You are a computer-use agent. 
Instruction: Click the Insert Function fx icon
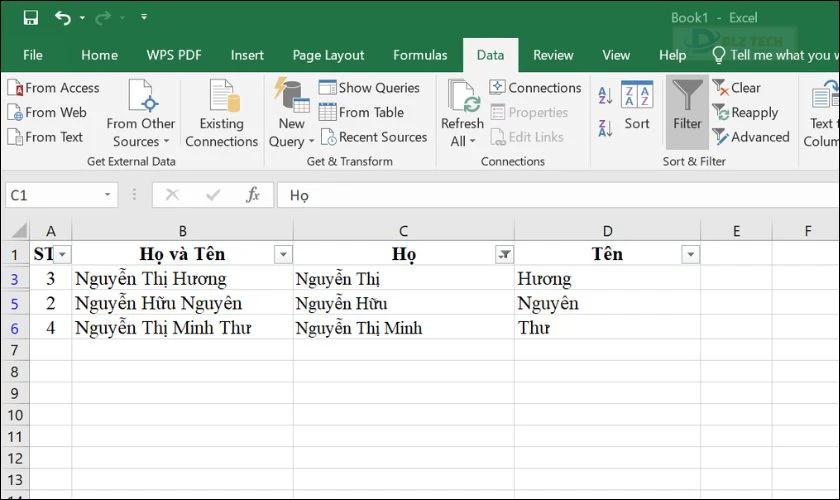pos(253,195)
